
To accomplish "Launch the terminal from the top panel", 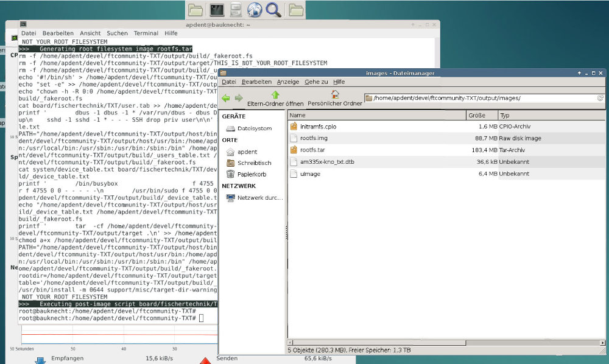I will (216, 9).
